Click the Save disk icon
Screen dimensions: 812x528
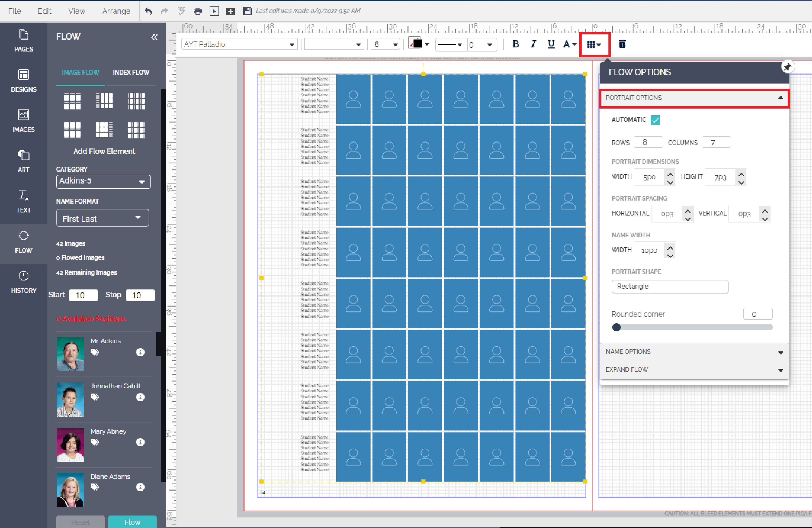click(x=247, y=11)
